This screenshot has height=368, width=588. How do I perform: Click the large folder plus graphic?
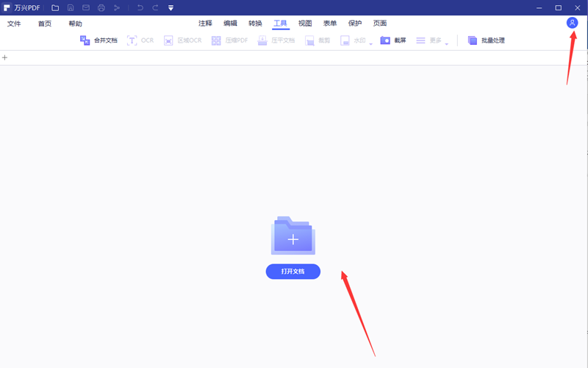point(293,236)
